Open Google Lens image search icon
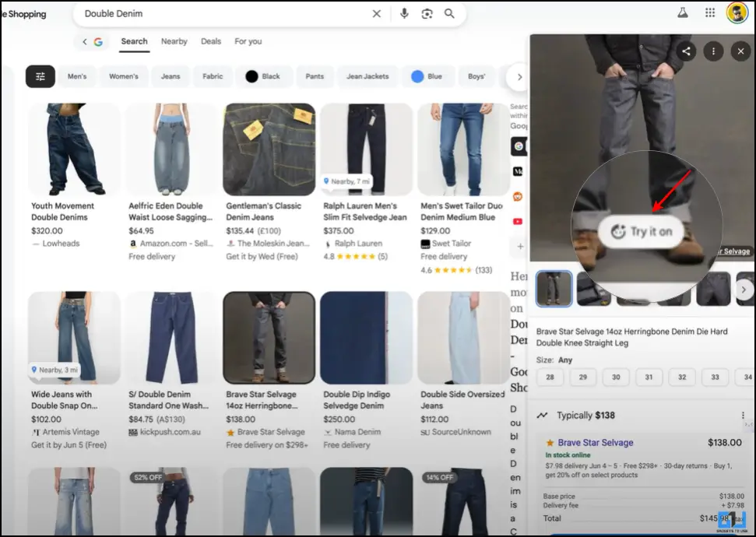 point(427,14)
